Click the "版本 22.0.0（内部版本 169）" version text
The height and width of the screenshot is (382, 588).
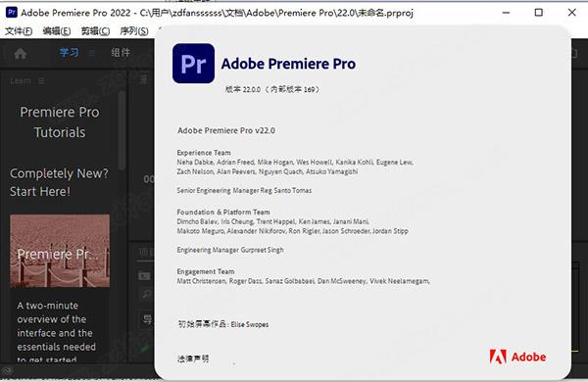272,89
